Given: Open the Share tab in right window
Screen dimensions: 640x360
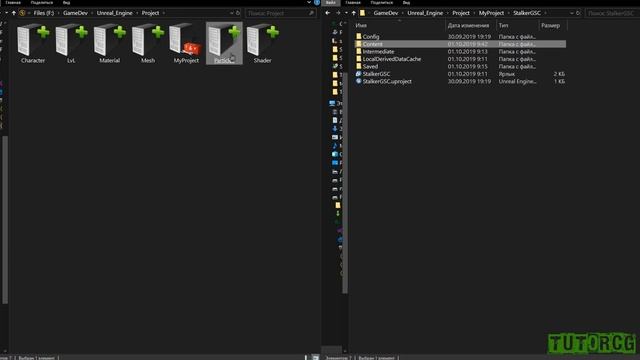Looking at the screenshot, I should tap(382, 2).
